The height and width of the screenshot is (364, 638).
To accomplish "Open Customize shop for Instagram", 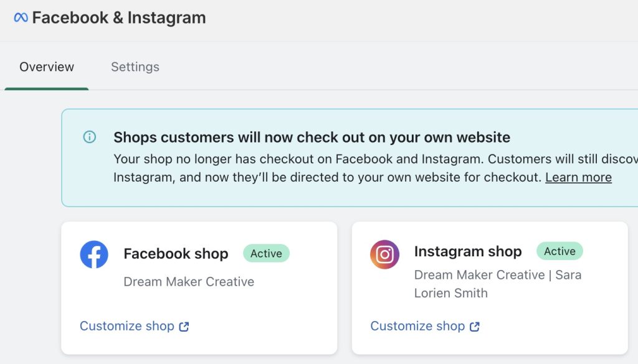I will click(x=417, y=325).
